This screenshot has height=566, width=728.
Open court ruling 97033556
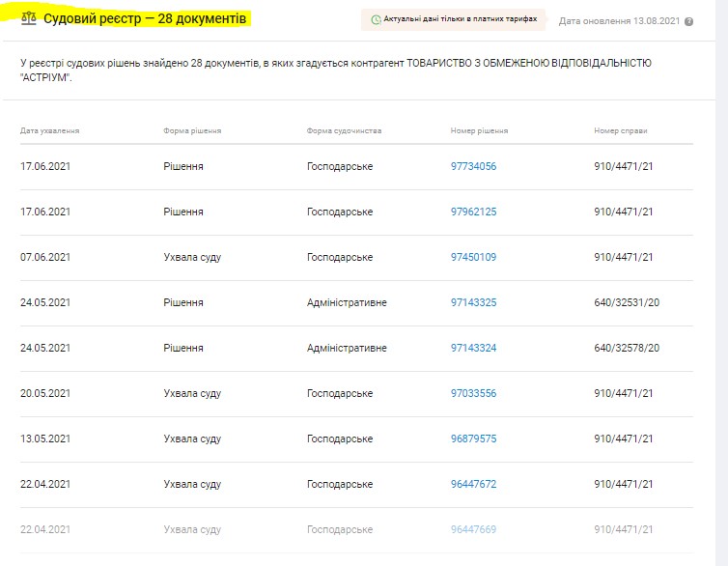pyautogui.click(x=473, y=393)
